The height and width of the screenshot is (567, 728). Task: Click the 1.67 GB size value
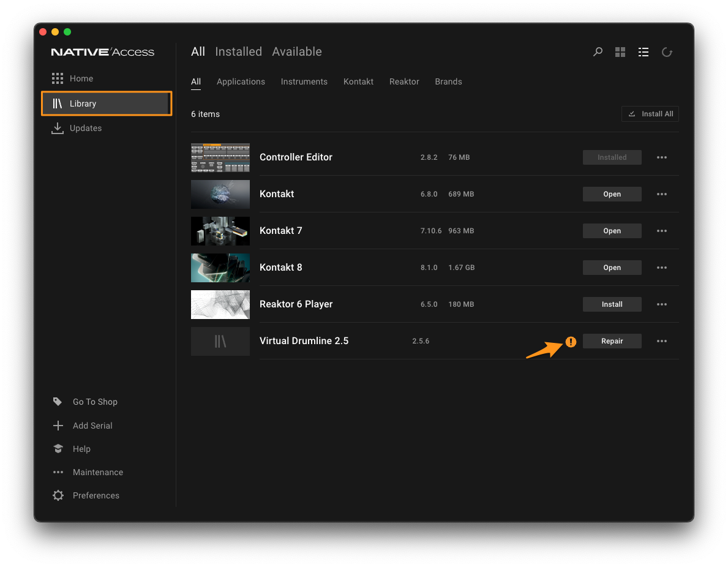(462, 268)
